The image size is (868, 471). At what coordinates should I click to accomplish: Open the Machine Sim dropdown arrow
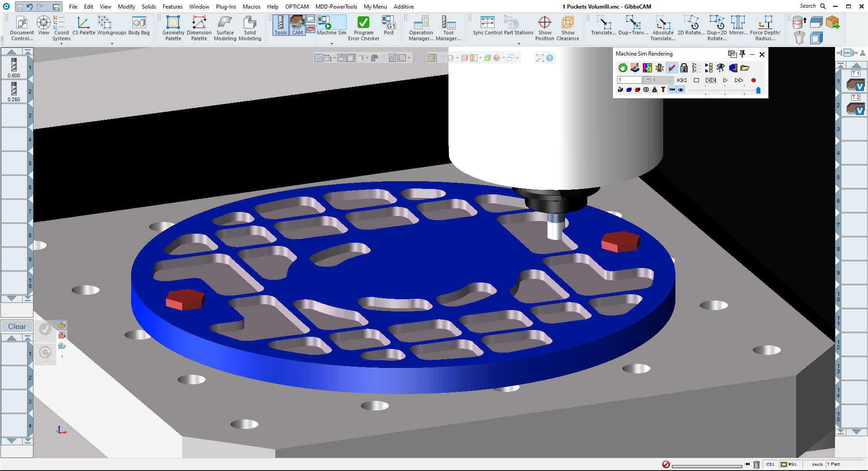pyautogui.click(x=331, y=44)
